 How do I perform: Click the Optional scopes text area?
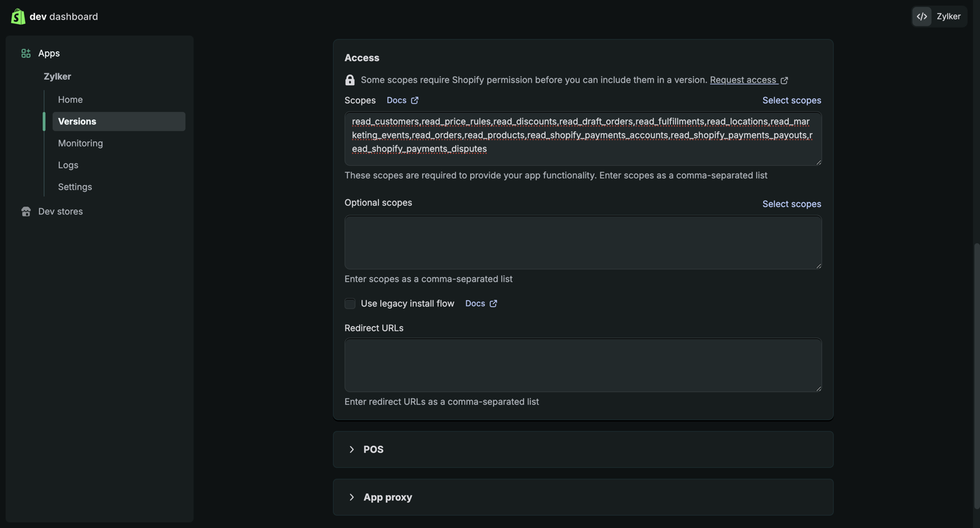pos(582,243)
